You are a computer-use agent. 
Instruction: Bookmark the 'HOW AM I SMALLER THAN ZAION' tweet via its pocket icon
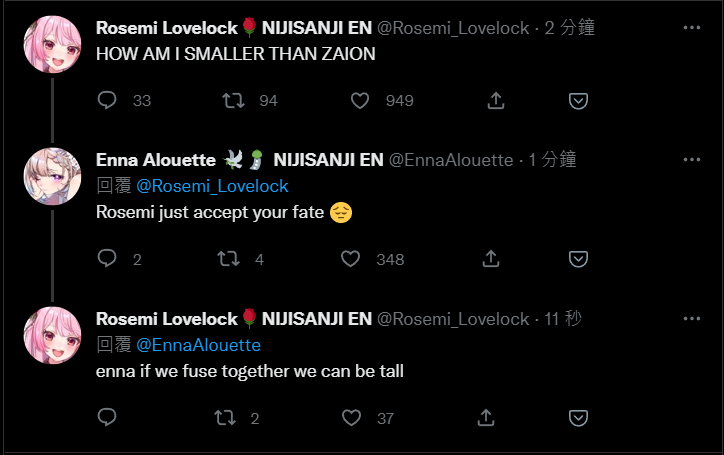(x=578, y=101)
